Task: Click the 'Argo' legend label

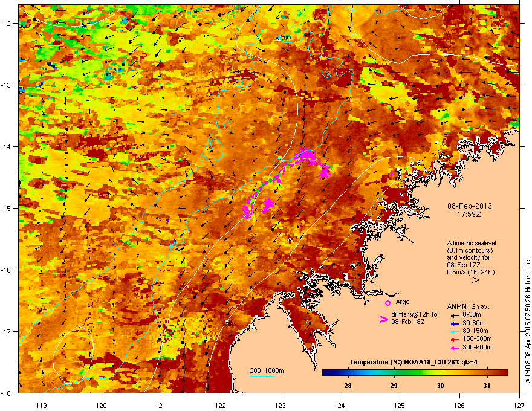Action: 403,302
